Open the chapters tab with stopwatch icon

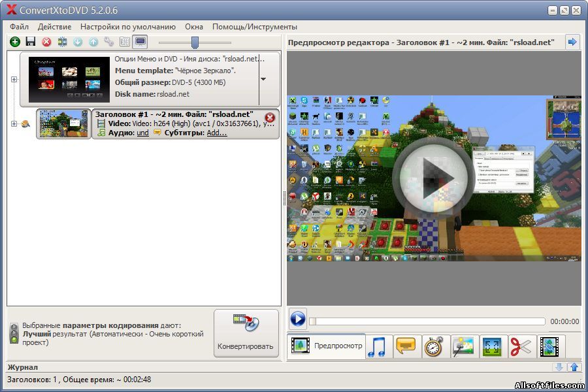tap(434, 347)
